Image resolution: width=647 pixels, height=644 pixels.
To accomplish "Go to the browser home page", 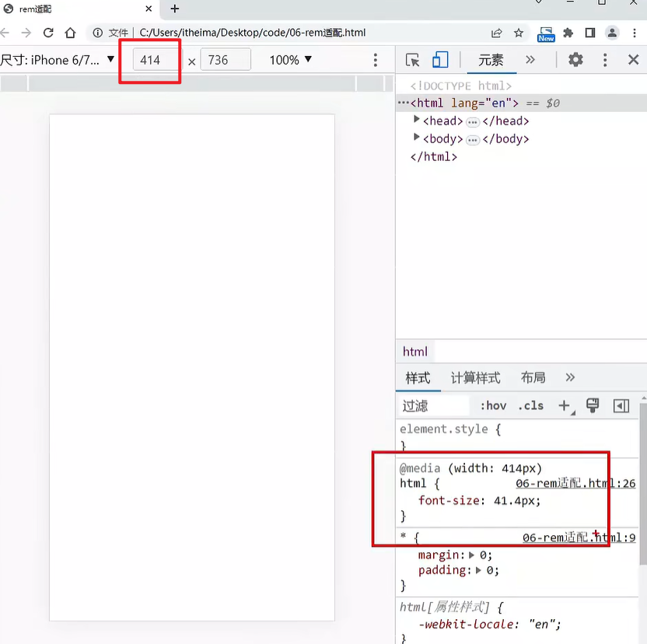I will point(70,33).
